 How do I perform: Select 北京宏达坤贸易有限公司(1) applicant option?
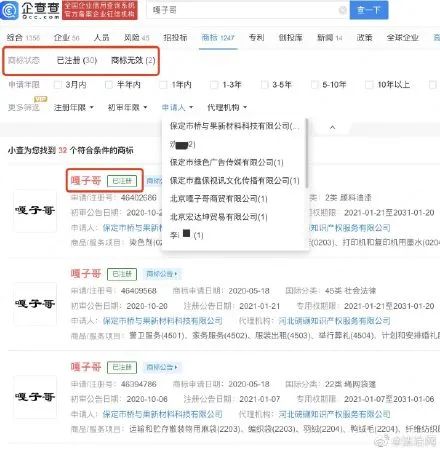click(218, 217)
